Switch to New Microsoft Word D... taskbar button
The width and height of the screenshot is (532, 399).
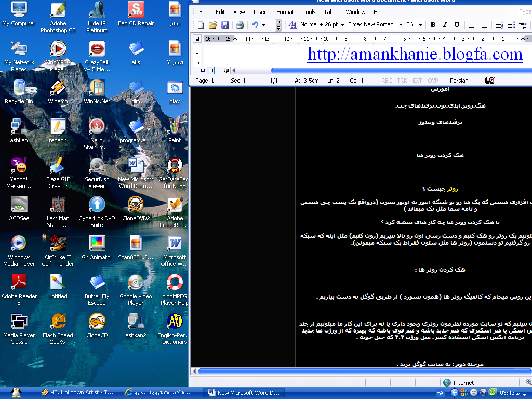pyautogui.click(x=244, y=393)
